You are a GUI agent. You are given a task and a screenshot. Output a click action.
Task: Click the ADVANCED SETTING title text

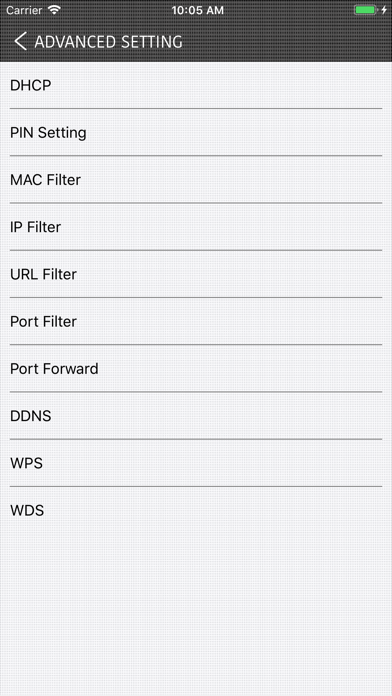pyautogui.click(x=108, y=42)
